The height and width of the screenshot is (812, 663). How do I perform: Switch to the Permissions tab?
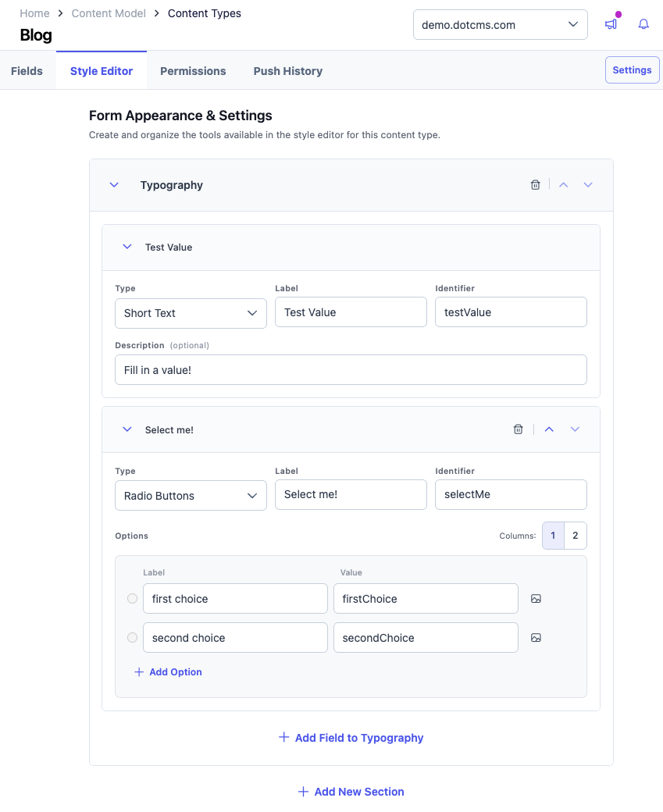pyautogui.click(x=193, y=71)
